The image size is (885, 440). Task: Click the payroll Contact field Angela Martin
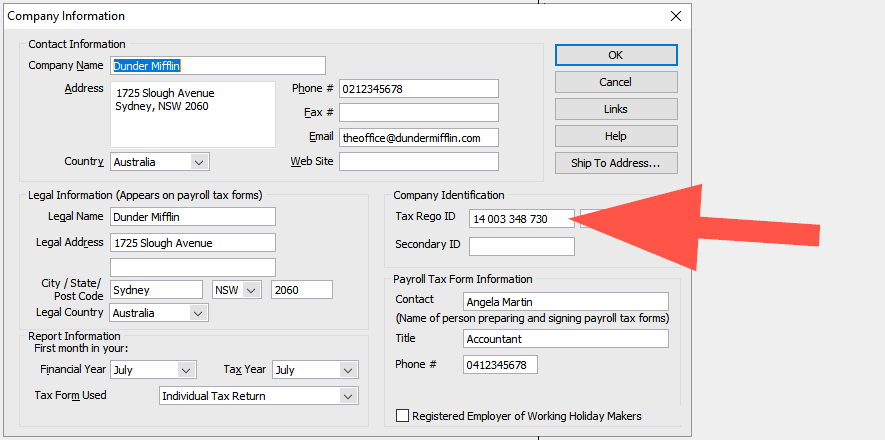566,302
